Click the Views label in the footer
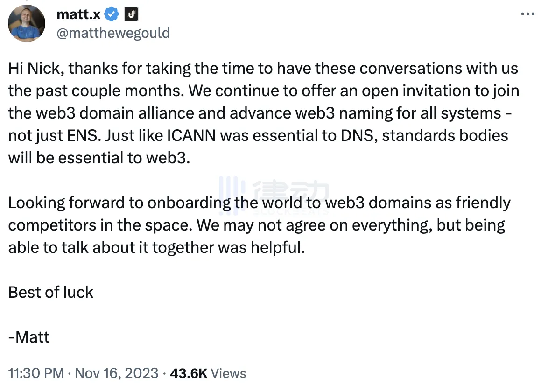The height and width of the screenshot is (392, 548). click(228, 373)
